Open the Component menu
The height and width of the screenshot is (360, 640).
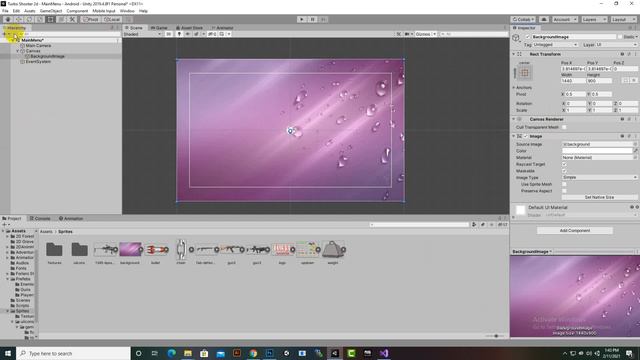(x=77, y=11)
